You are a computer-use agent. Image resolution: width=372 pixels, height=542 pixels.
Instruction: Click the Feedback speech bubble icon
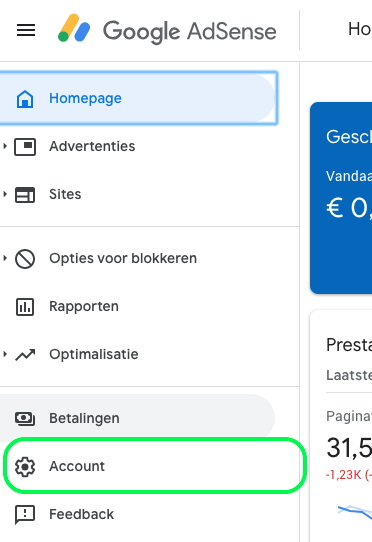[x=25, y=515]
